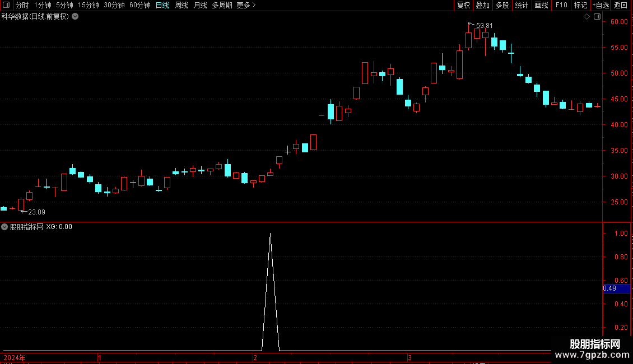The width and height of the screenshot is (633, 364).
Task: Click the 60.00 price axis label
Action: point(619,22)
